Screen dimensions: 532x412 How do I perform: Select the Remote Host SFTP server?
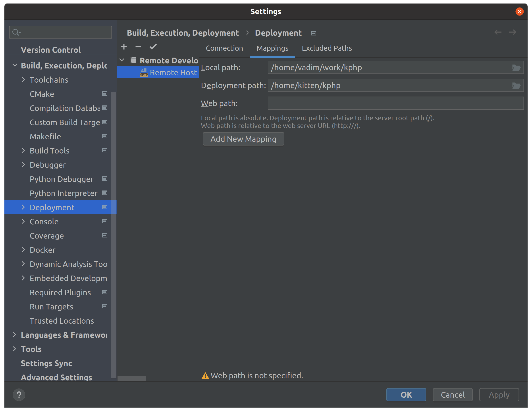173,72
